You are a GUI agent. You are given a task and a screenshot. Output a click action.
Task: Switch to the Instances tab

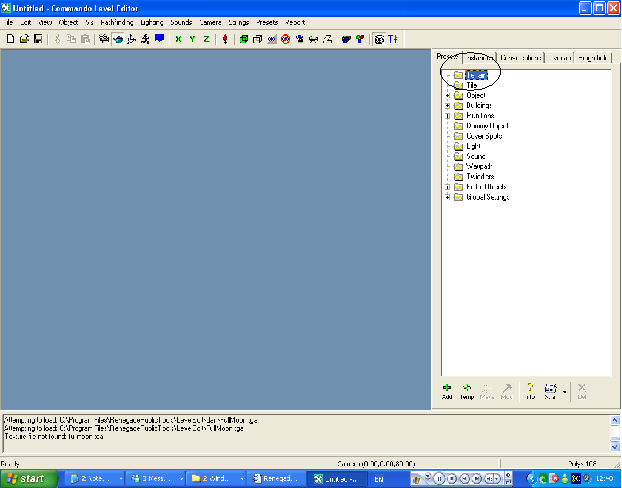point(479,58)
